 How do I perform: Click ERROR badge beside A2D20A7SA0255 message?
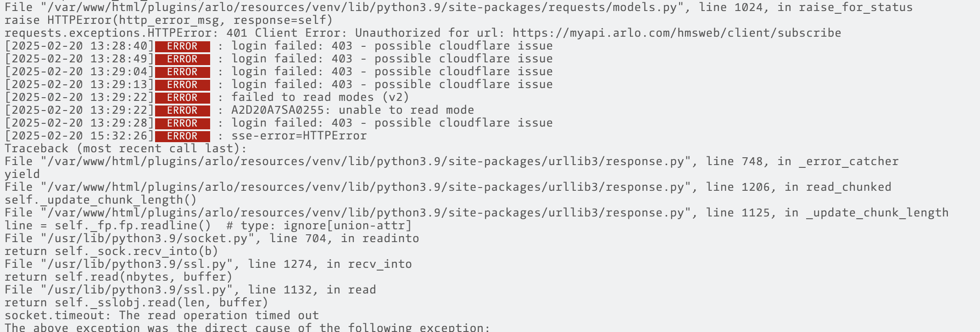pos(182,111)
